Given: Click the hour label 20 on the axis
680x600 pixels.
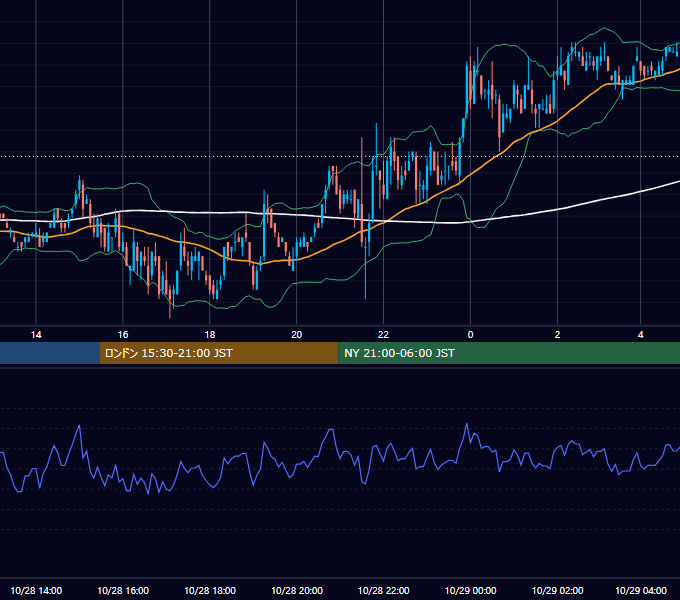Looking at the screenshot, I should (x=297, y=335).
